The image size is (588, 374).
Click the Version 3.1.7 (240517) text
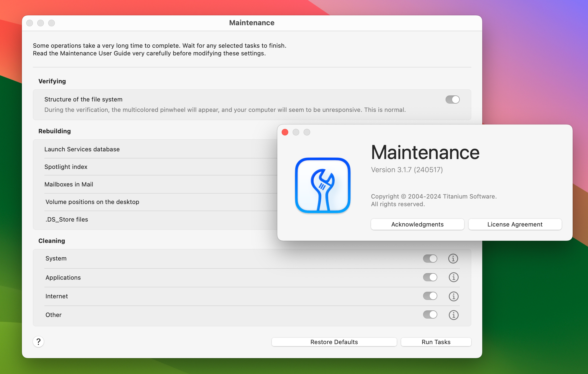[x=407, y=170]
